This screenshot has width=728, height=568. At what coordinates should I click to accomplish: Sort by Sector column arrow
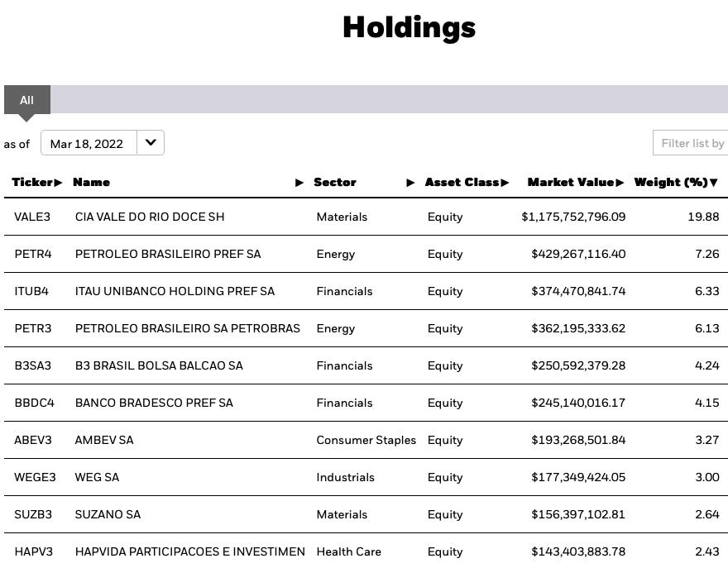(x=410, y=183)
